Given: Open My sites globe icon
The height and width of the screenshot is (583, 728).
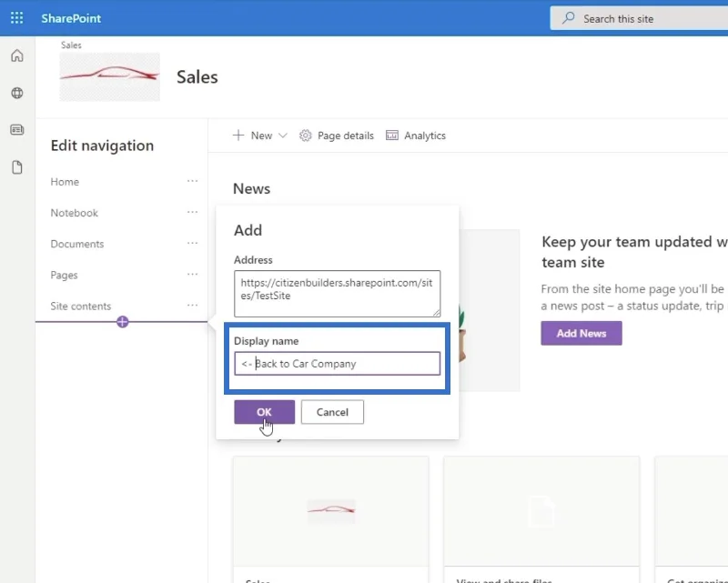Looking at the screenshot, I should click(17, 93).
